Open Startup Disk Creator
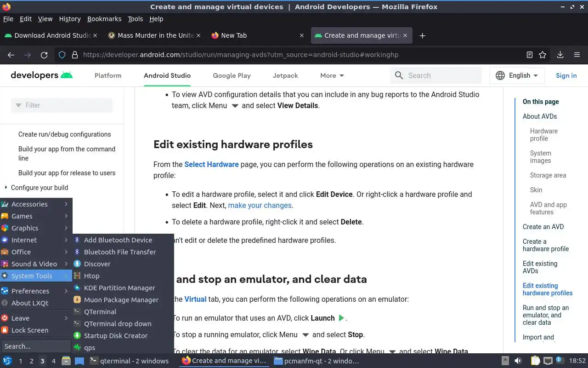Viewport: 588px width, 368px height. click(x=123, y=336)
